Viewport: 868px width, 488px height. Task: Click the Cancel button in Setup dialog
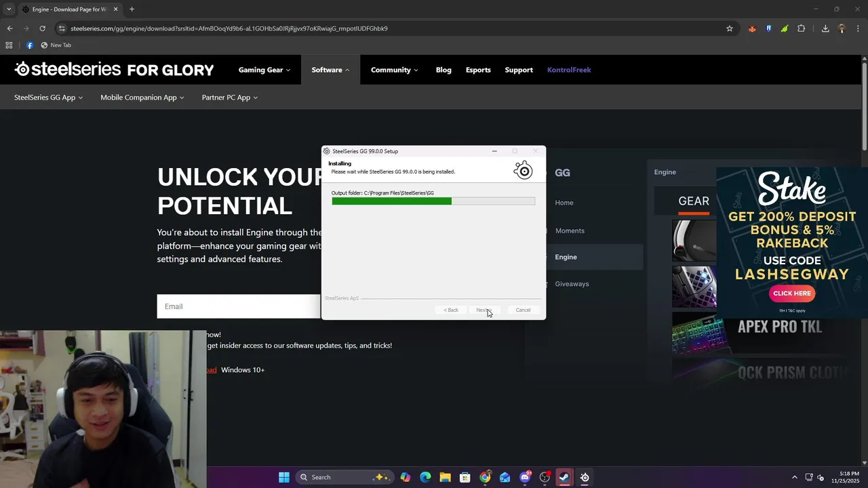tap(523, 310)
